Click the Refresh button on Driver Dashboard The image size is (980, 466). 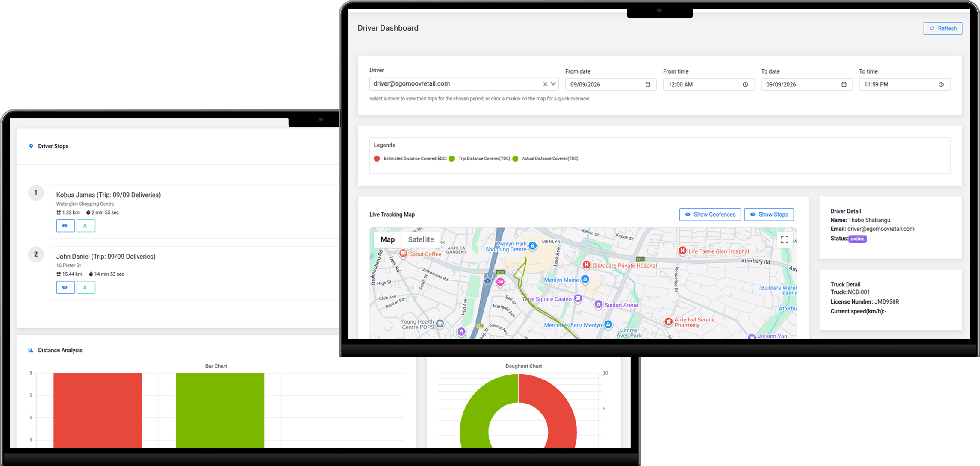coord(943,28)
